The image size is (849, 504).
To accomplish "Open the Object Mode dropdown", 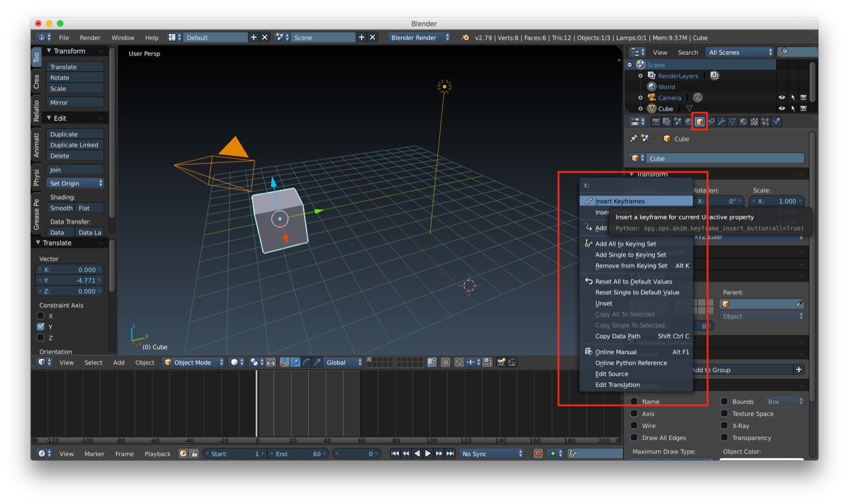I will point(192,363).
